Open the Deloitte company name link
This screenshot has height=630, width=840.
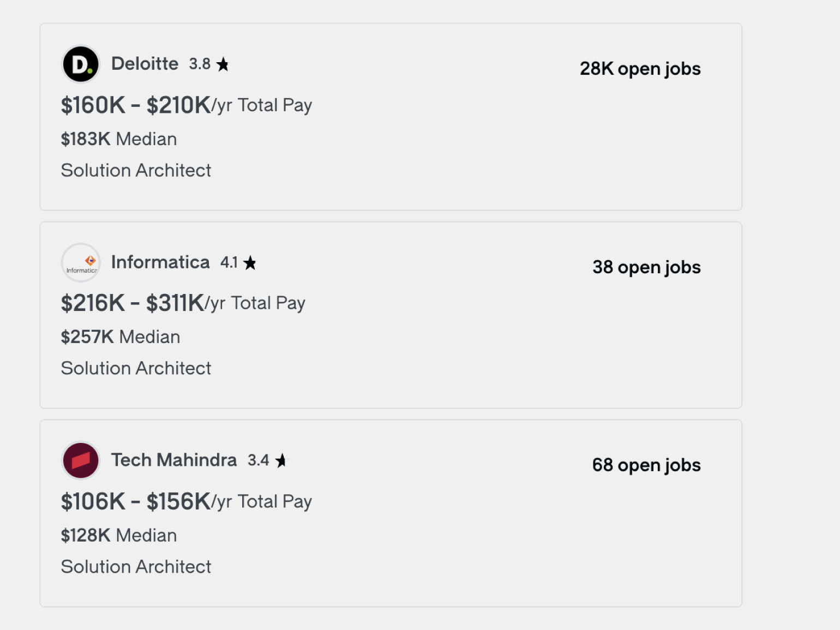point(145,64)
